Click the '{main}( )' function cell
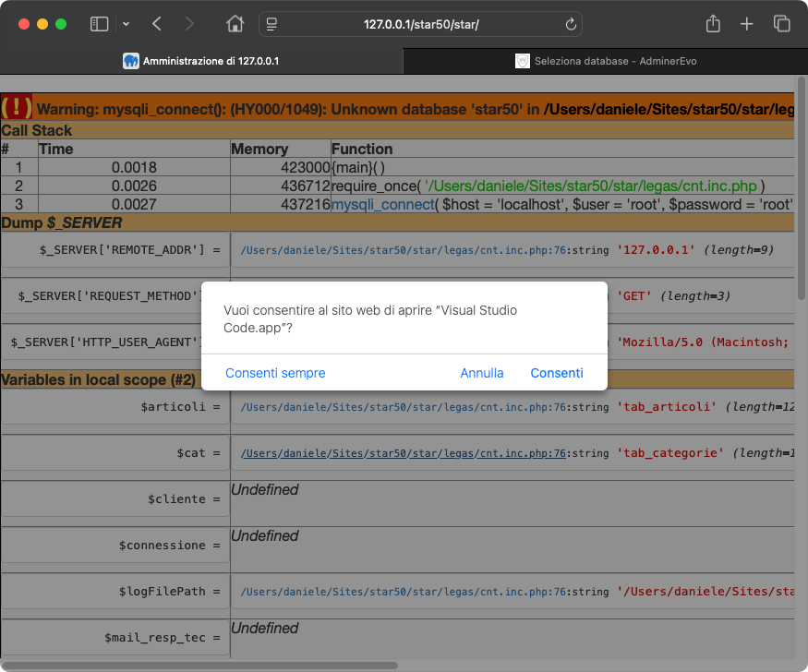Image resolution: width=808 pixels, height=672 pixels. (358, 167)
